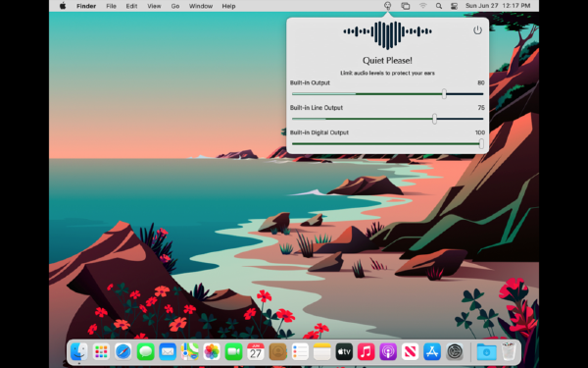Open the Help menu
The height and width of the screenshot is (368, 588).
click(x=228, y=6)
